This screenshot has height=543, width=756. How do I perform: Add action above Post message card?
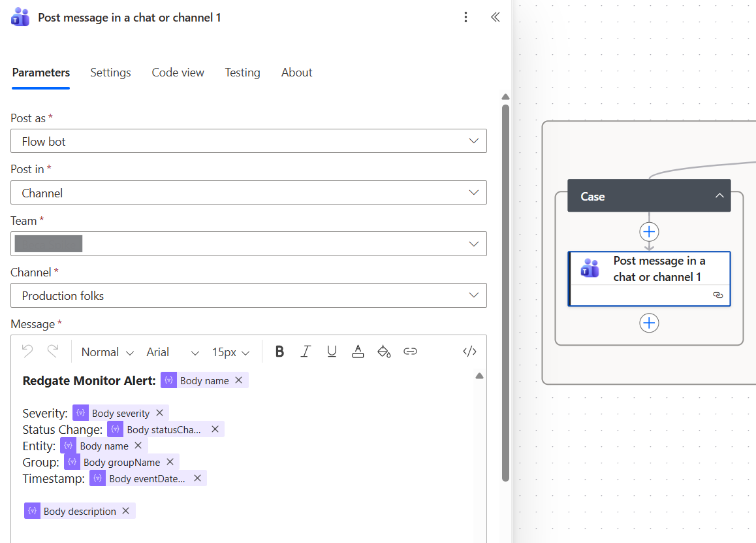[649, 232]
